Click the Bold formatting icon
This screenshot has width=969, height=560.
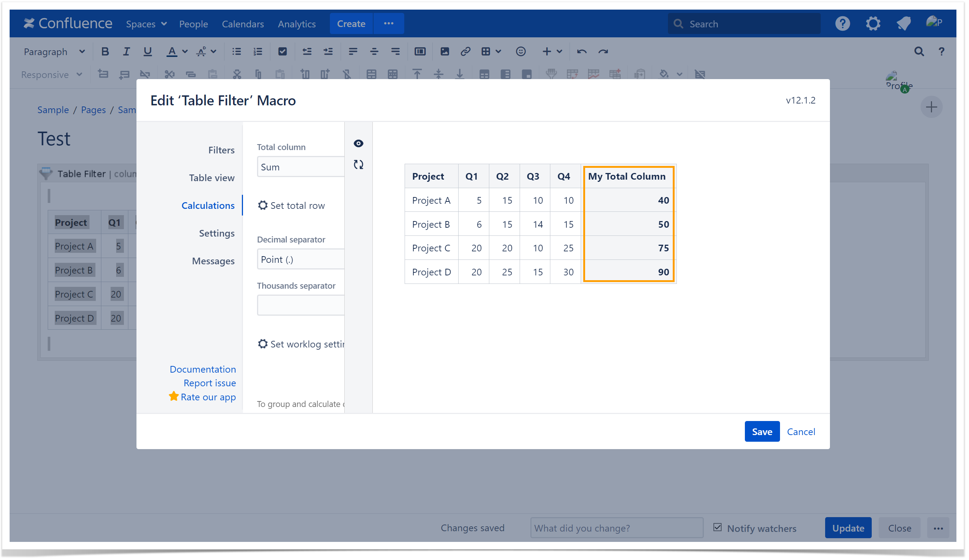[105, 51]
